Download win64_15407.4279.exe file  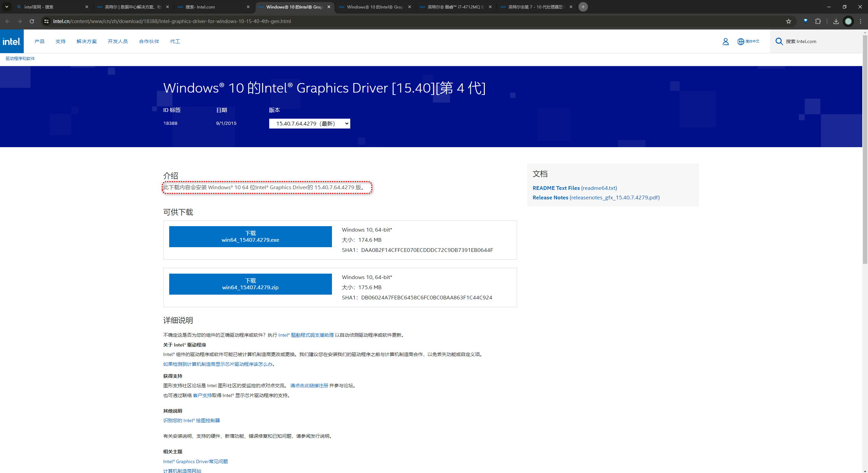[250, 237]
